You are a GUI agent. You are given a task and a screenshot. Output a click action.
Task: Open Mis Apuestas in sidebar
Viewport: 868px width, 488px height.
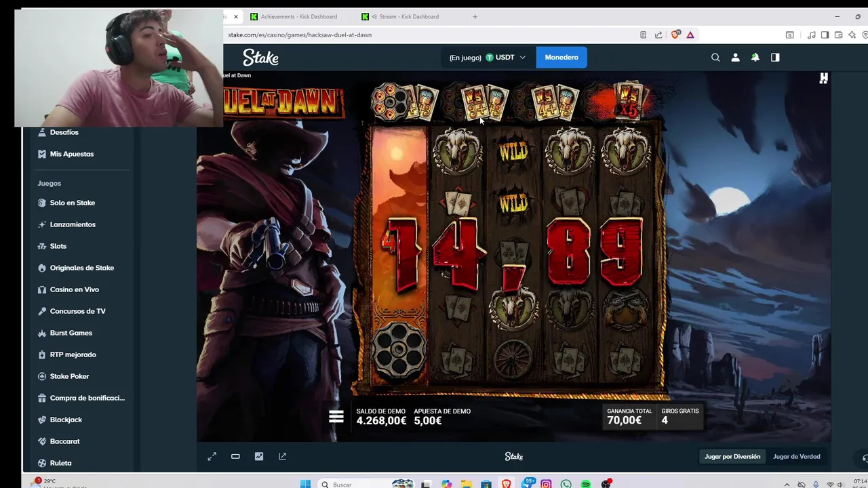click(x=72, y=154)
